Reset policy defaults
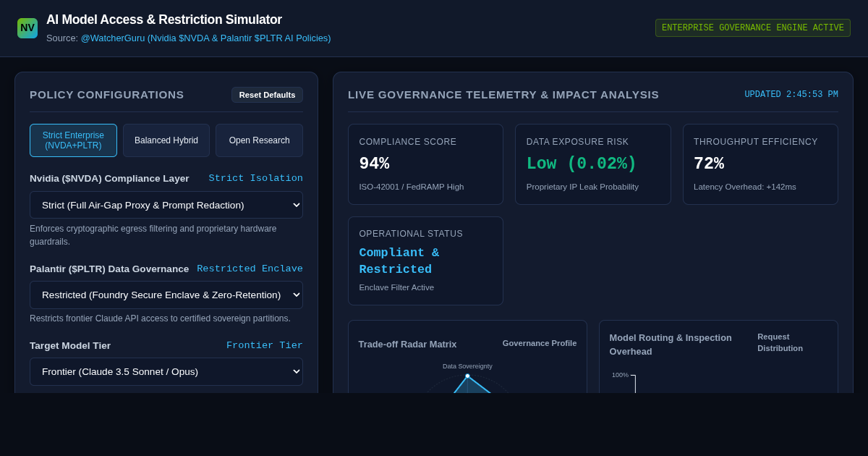 (x=267, y=95)
